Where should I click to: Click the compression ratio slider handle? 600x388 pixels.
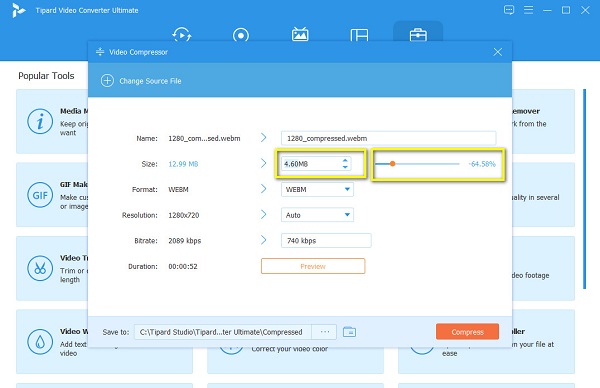[392, 164]
